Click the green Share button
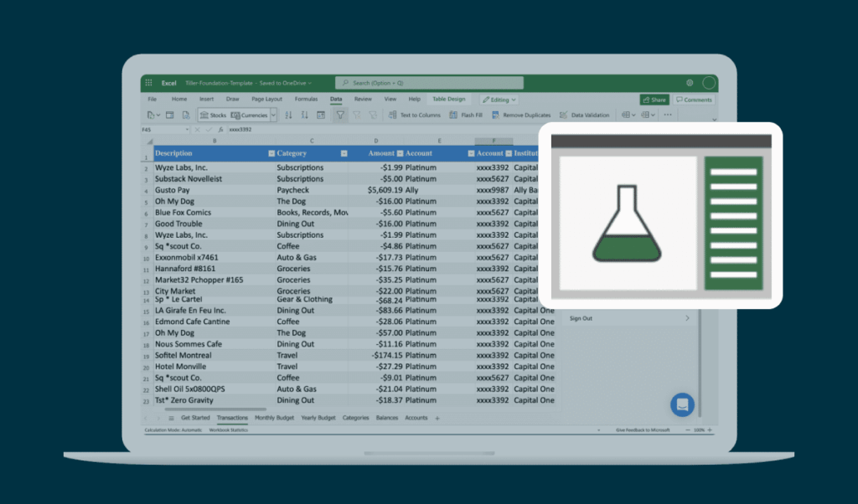 (x=654, y=100)
